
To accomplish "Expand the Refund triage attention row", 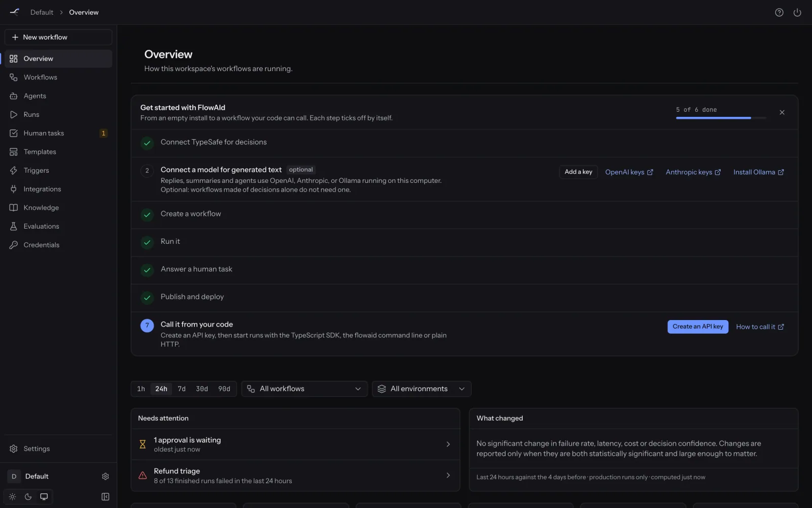I will click(295, 475).
